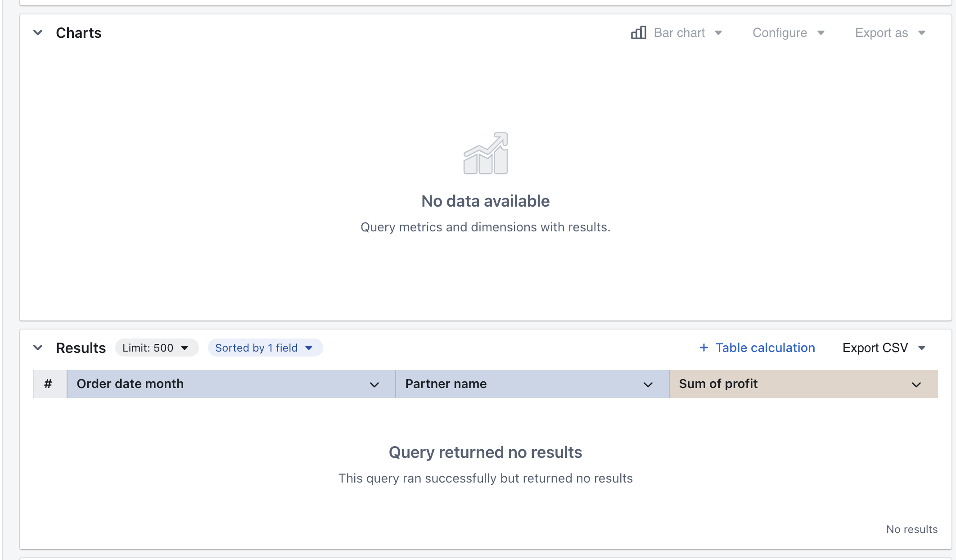956x560 pixels.
Task: Select the Partner name column header
Action: pos(446,384)
